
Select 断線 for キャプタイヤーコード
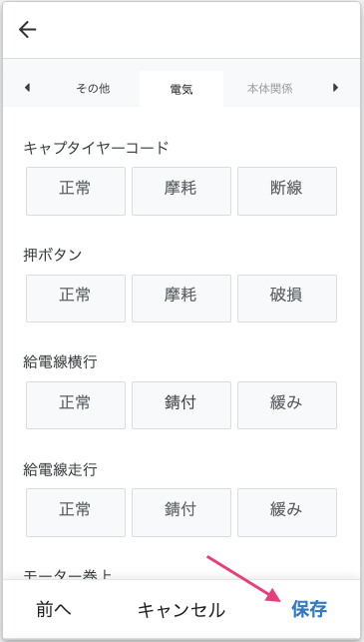pyautogui.click(x=287, y=191)
